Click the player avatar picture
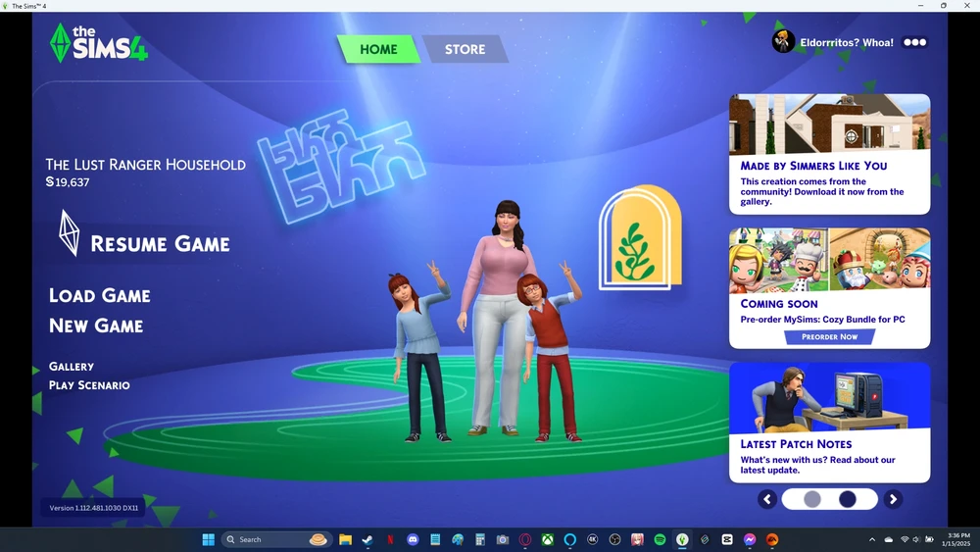 (782, 42)
